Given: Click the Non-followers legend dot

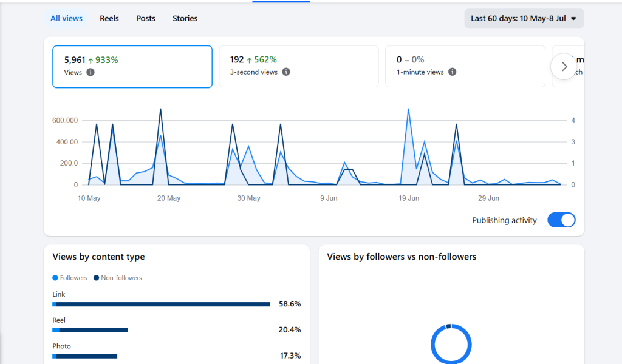Looking at the screenshot, I should click(96, 278).
